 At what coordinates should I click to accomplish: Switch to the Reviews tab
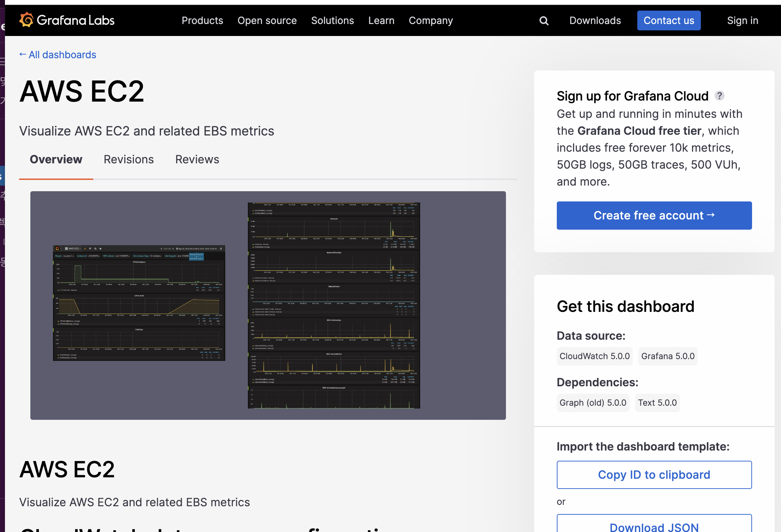[x=197, y=159]
